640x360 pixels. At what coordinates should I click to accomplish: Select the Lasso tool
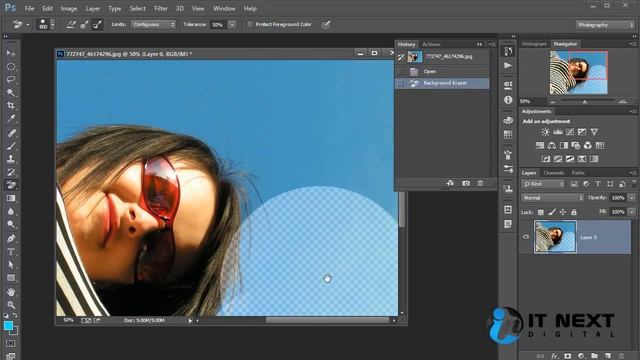[11, 80]
